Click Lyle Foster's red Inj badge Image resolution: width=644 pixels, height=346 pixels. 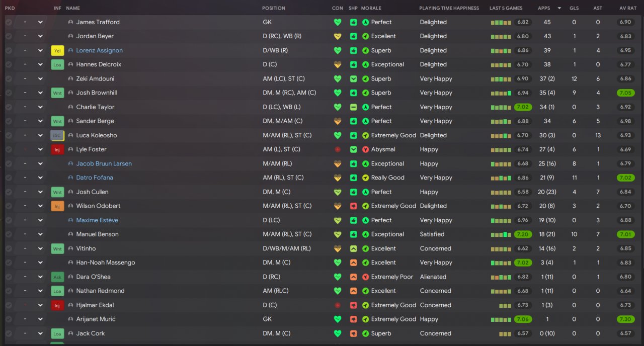tap(57, 149)
